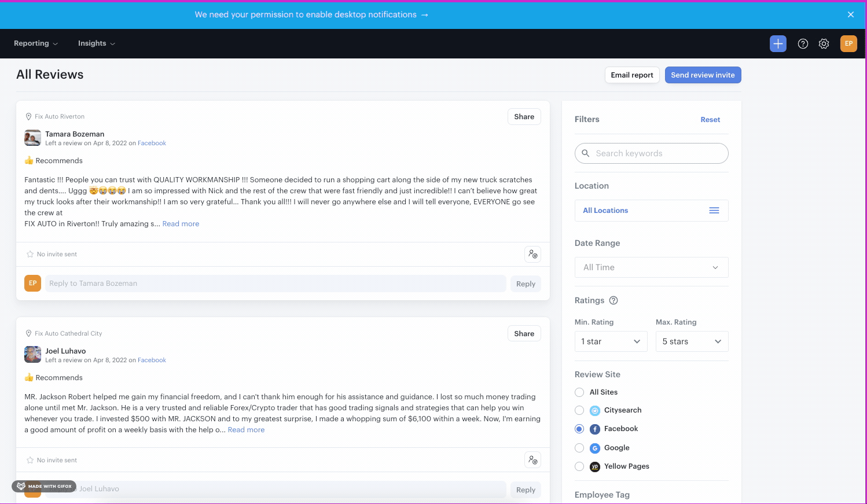Open settings gear icon in header
867x504 pixels.
coord(824,43)
